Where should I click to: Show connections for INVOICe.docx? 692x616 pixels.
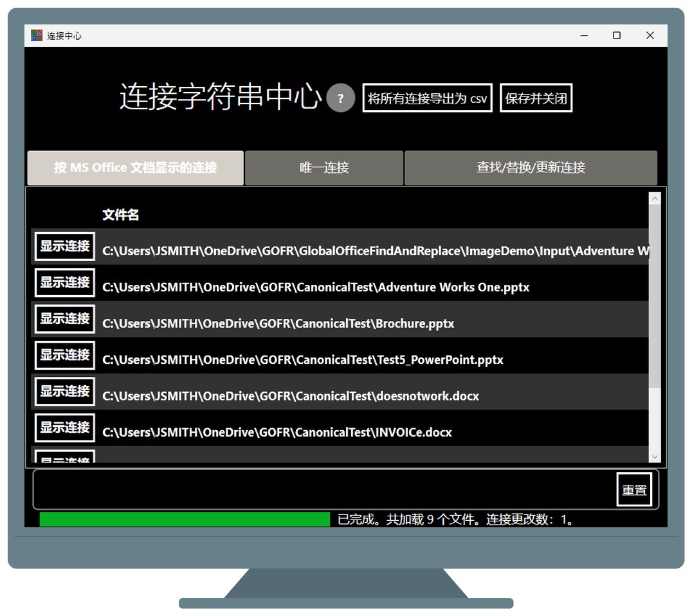pos(65,427)
